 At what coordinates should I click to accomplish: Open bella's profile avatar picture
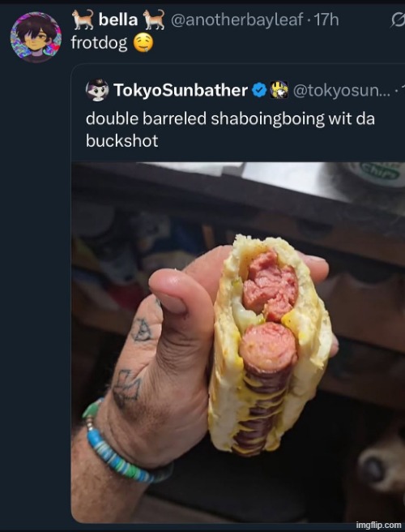36,37
